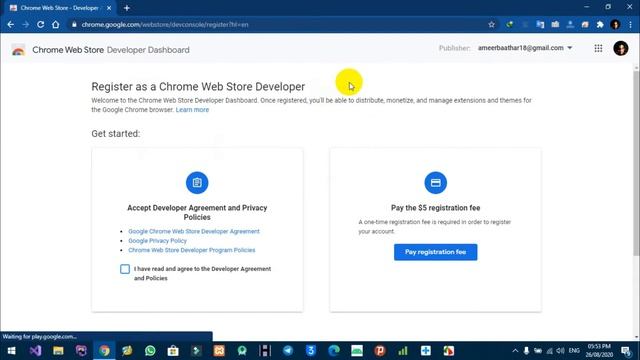The height and width of the screenshot is (360, 640).
Task: Open Chrome's three-dot menu
Action: [x=631, y=24]
